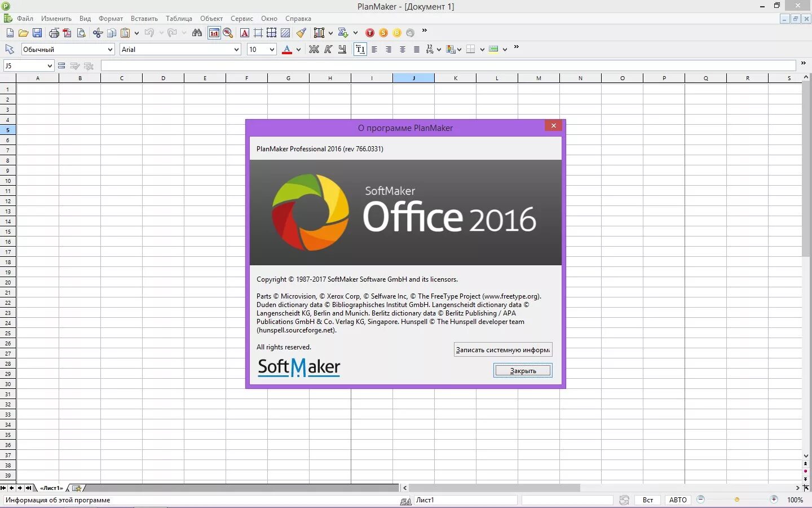This screenshot has height=508, width=812.
Task: Select the J column header
Action: click(413, 78)
